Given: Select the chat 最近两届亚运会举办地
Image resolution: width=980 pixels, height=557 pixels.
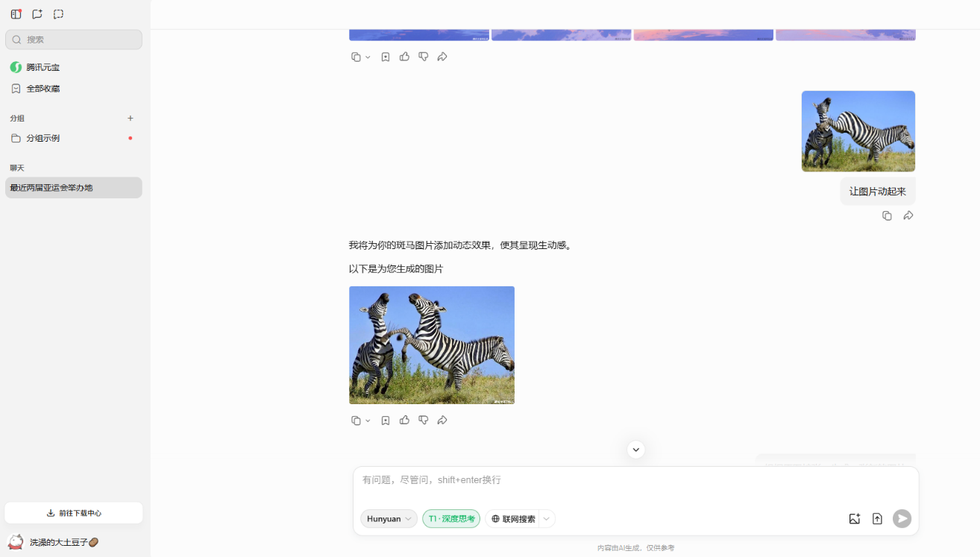Looking at the screenshot, I should [73, 188].
